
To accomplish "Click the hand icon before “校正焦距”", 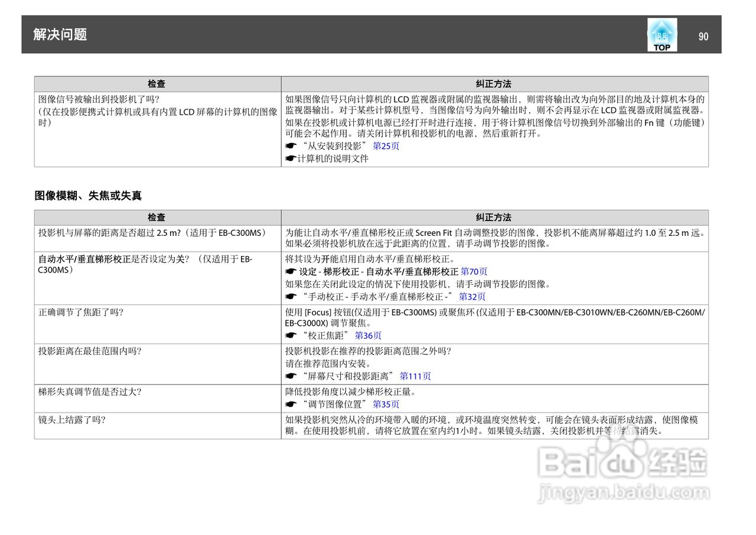I will [291, 336].
